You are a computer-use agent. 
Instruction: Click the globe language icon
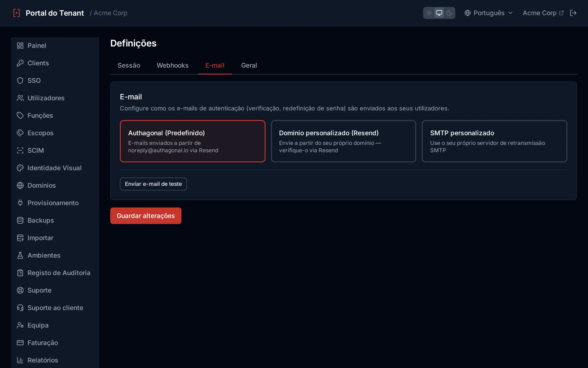pos(467,13)
